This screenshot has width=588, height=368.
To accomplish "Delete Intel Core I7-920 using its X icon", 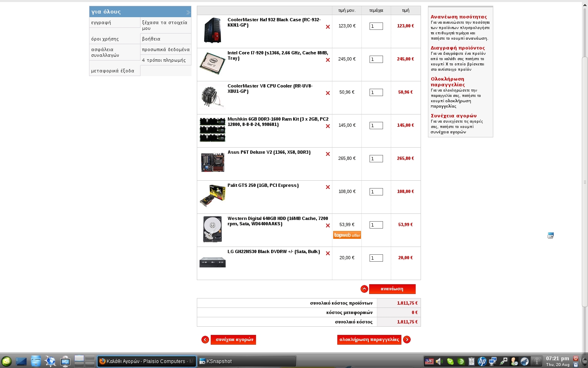I will [327, 60].
